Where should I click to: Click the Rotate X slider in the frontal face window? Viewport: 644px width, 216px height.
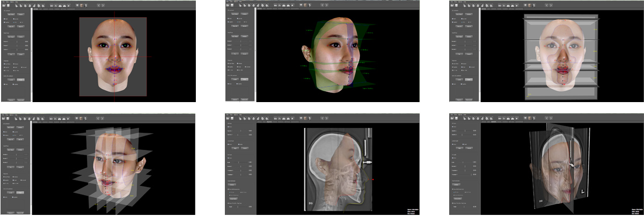click(x=16, y=40)
